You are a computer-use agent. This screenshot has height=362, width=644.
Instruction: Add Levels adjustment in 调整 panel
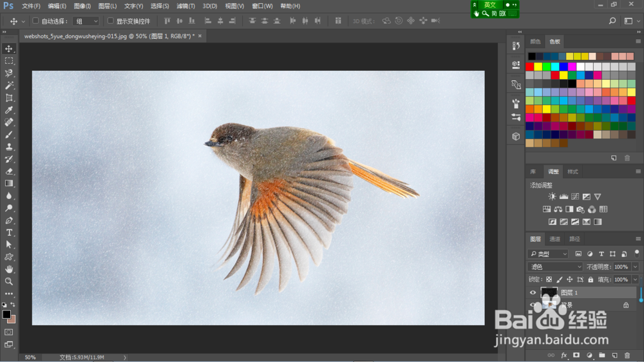(x=563, y=196)
